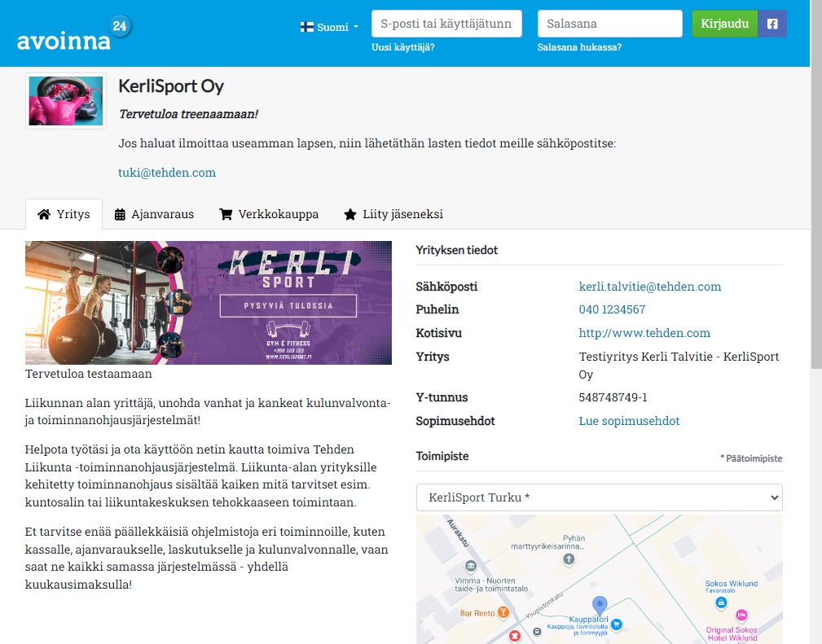Click the tuki@tehden.com email link
822x644 pixels.
point(167,173)
